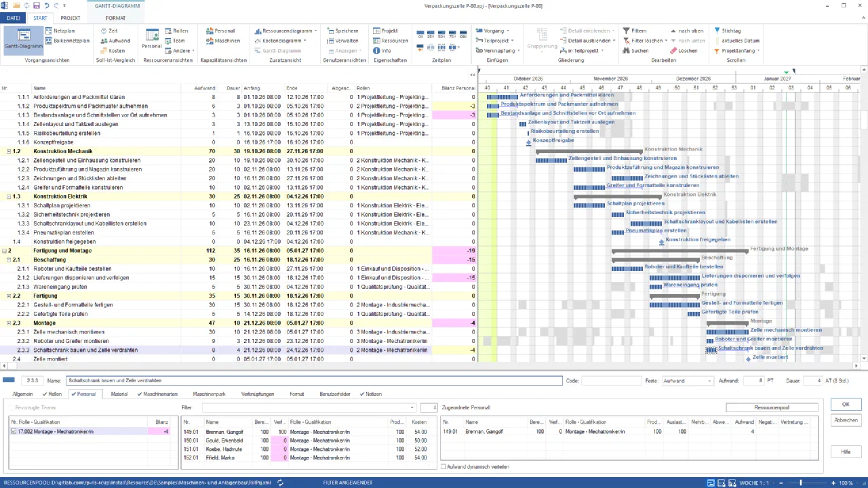Select the Gantt-Diagramm view button

24,39
